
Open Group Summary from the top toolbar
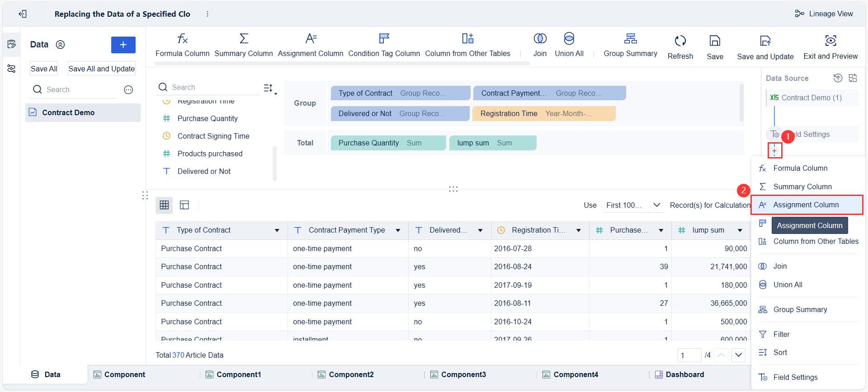(630, 45)
